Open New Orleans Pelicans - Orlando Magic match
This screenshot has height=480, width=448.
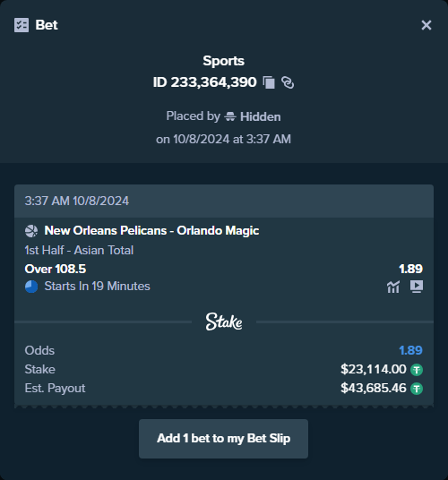[151, 231]
